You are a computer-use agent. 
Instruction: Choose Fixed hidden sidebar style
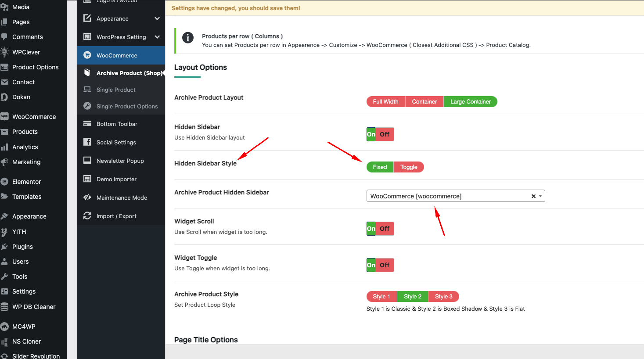pyautogui.click(x=380, y=167)
